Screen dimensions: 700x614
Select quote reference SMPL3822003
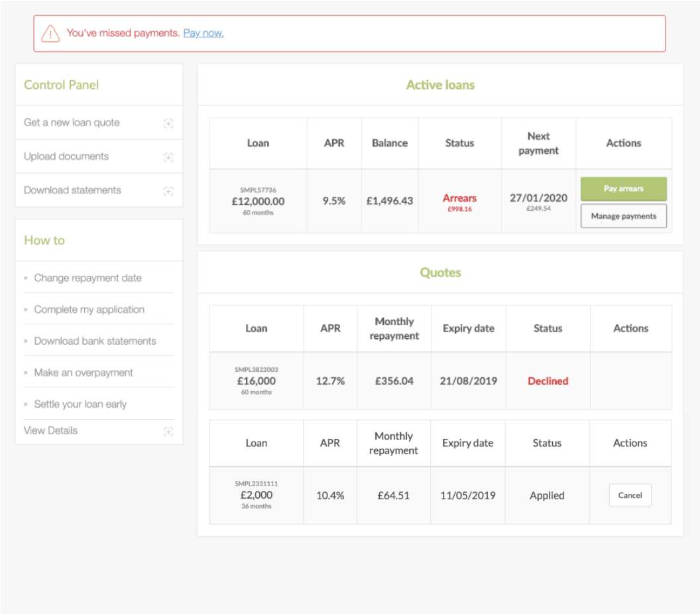point(257,370)
